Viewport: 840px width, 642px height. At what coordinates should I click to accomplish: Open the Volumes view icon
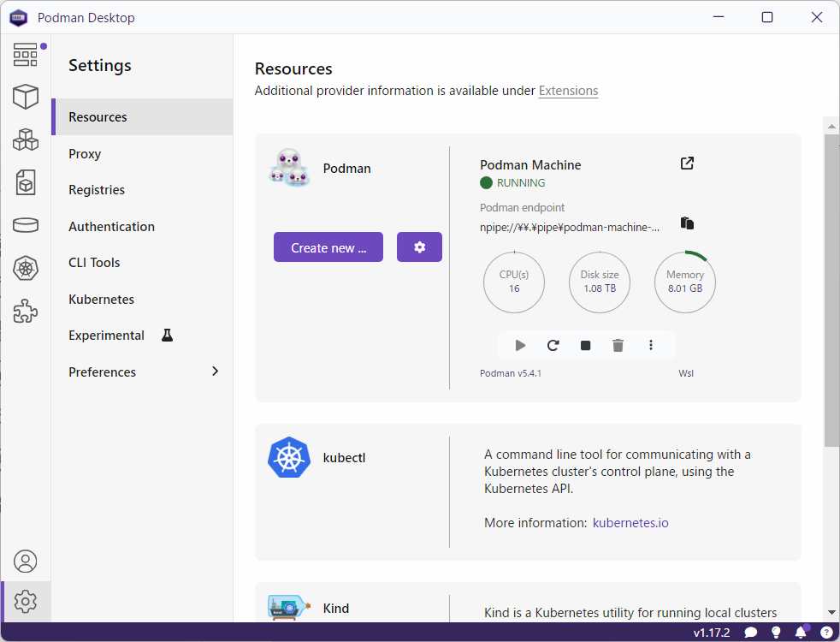[x=26, y=225]
